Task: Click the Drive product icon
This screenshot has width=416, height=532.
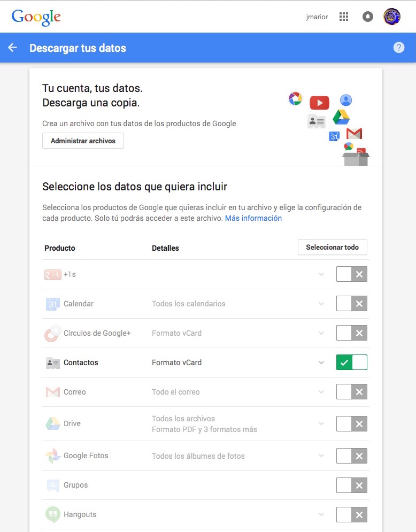Action: click(x=52, y=423)
